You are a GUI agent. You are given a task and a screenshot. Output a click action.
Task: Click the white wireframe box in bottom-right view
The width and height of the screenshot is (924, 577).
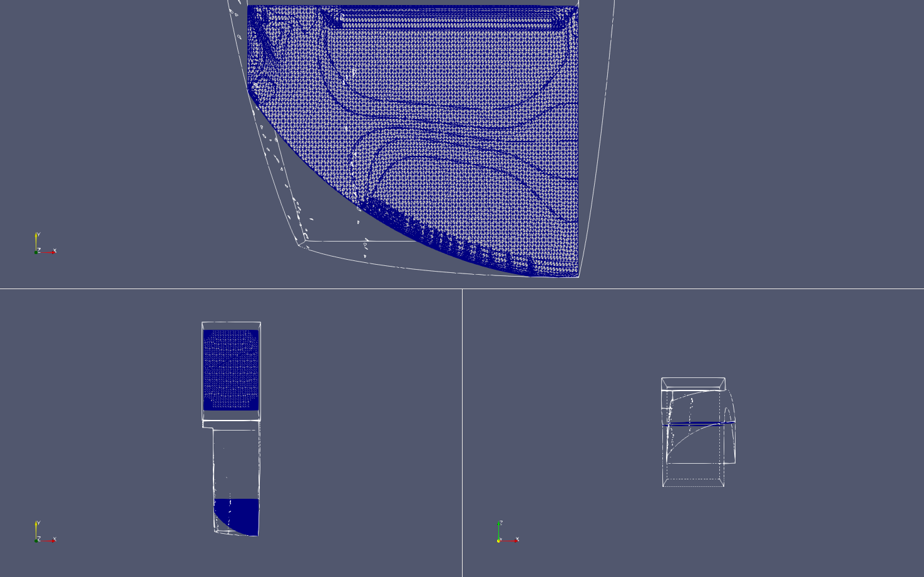click(x=698, y=432)
